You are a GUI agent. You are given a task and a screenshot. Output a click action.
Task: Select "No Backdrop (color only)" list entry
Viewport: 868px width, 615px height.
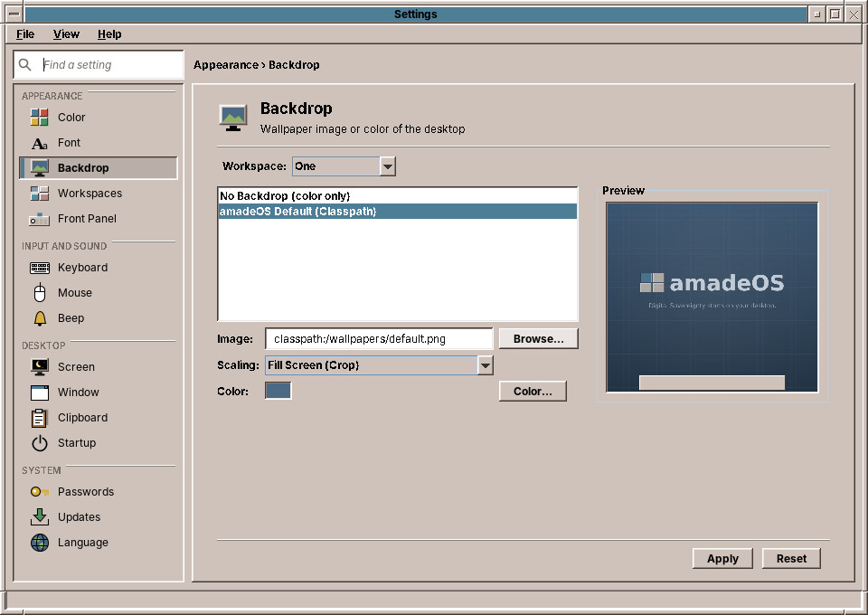tap(398, 196)
